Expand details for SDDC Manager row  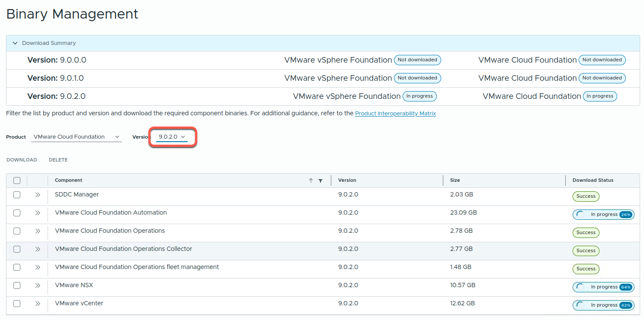38,195
